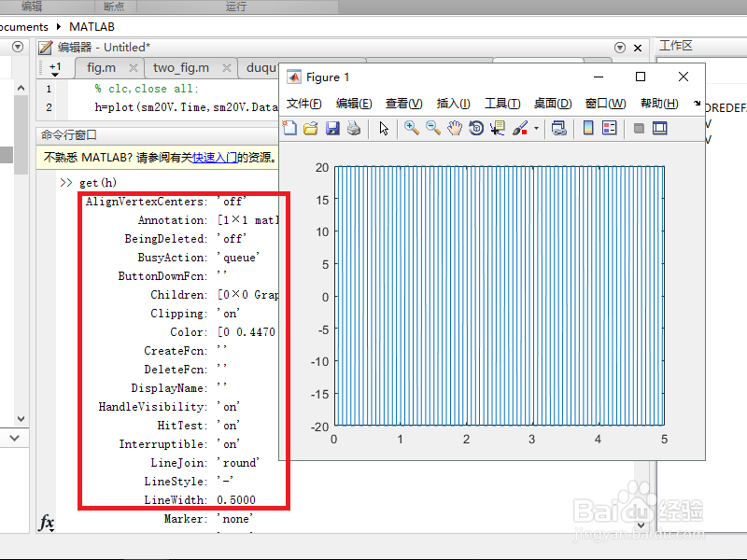Close the two_fig.m editor tab
This screenshot has height=560, width=747.
[x=227, y=68]
